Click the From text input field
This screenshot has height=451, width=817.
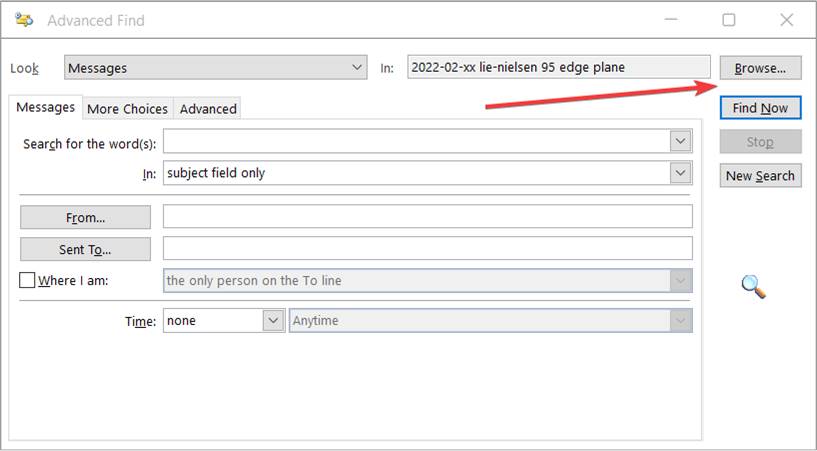pyautogui.click(x=427, y=217)
